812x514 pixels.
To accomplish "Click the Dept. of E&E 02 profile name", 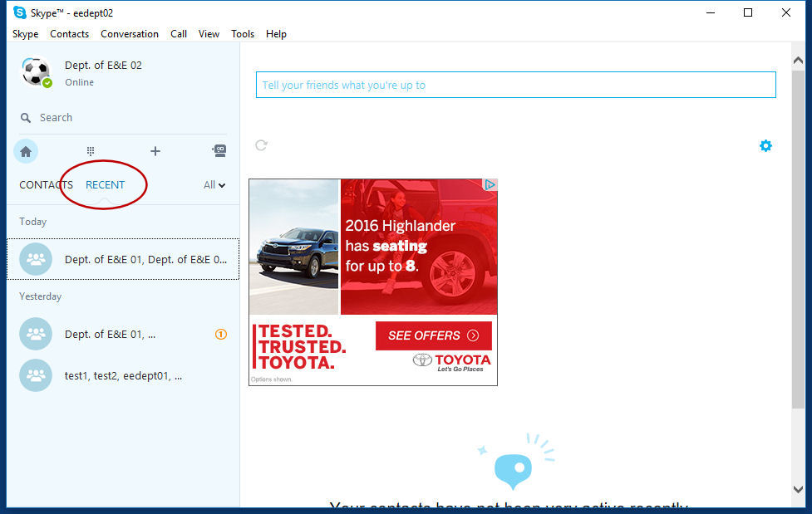I will pyautogui.click(x=103, y=66).
